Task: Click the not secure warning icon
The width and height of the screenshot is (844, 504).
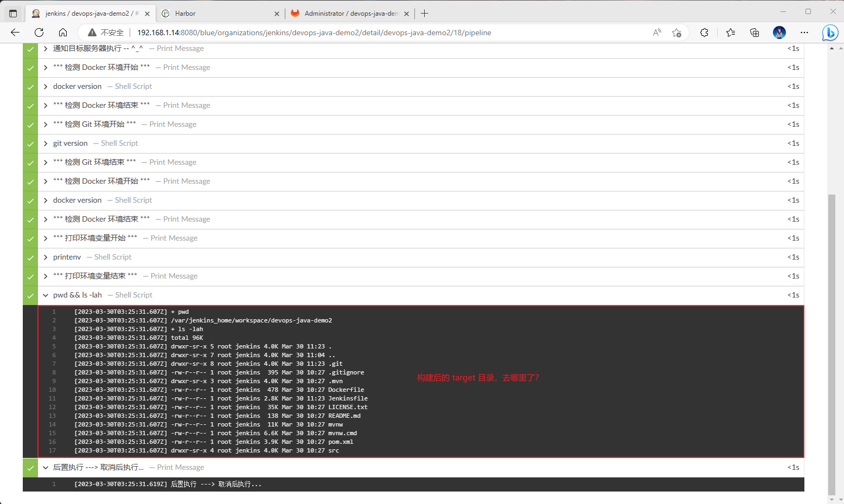Action: click(x=92, y=33)
